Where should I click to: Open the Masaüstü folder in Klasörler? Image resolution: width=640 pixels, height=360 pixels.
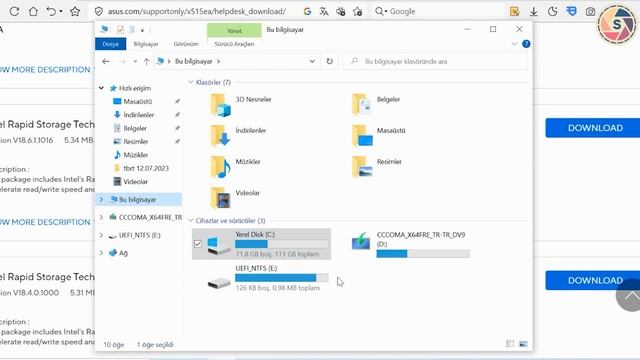pos(379,135)
